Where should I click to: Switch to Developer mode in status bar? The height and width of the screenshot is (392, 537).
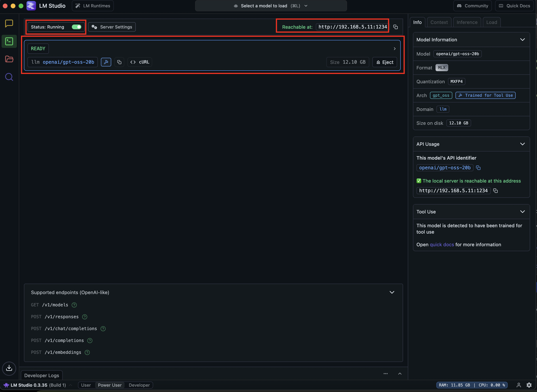[x=139, y=385]
